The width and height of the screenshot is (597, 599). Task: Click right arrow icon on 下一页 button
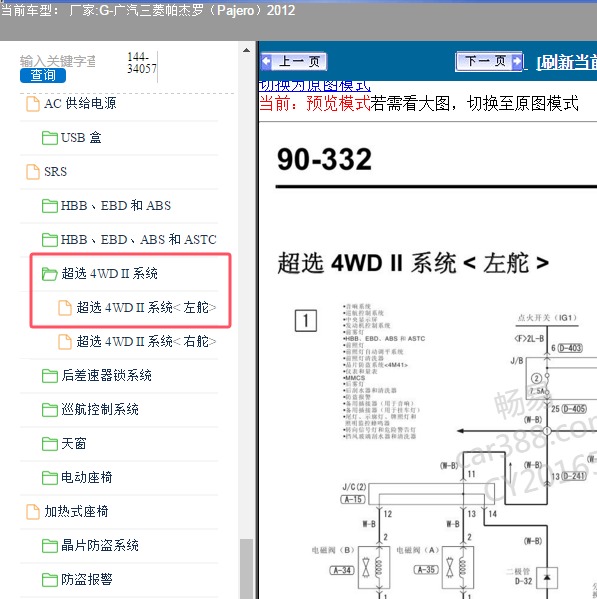516,61
